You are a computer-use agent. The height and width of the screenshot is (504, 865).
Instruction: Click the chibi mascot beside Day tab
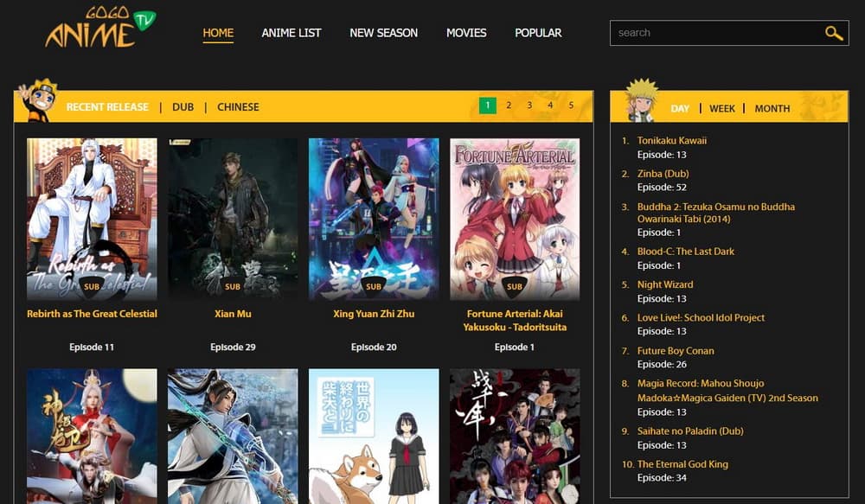pyautogui.click(x=639, y=100)
